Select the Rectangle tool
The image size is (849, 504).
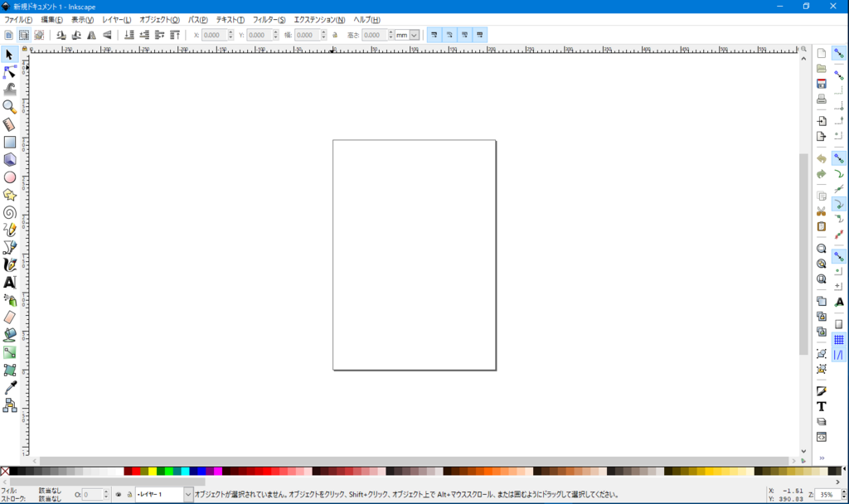click(9, 142)
